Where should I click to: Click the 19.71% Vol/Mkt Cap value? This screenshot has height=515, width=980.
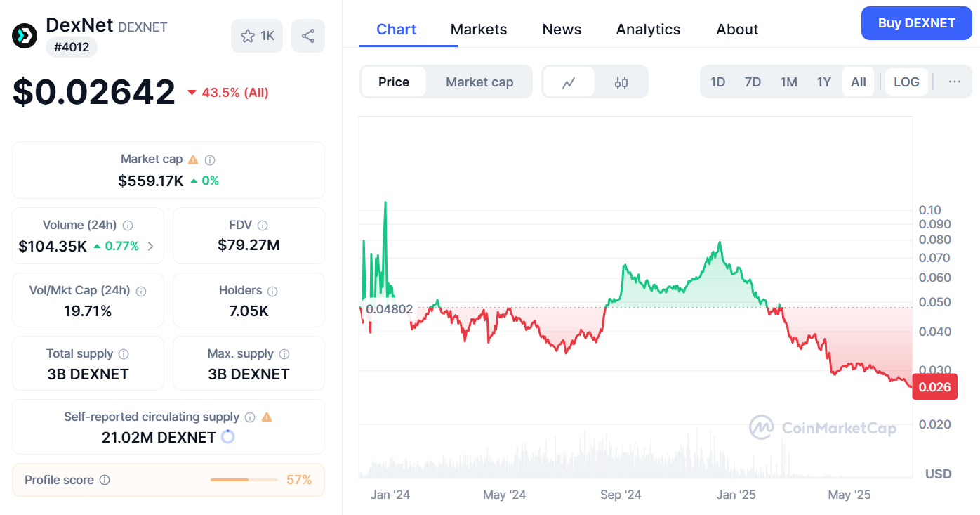tap(88, 311)
